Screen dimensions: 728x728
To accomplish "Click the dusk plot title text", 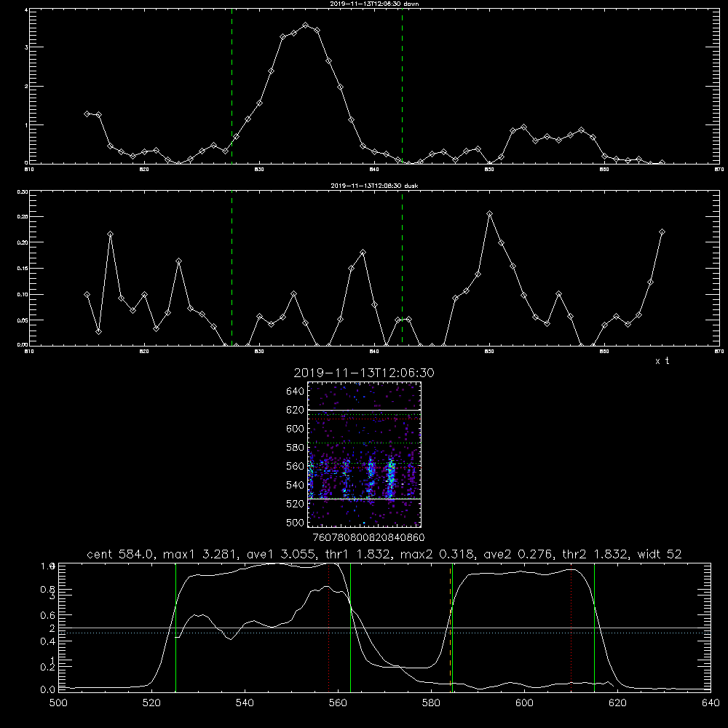I will (x=374, y=186).
